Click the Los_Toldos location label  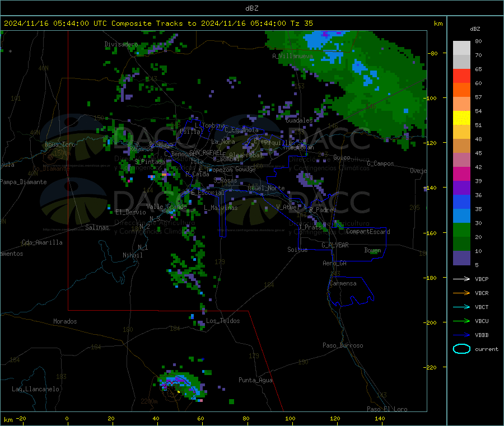tap(223, 321)
